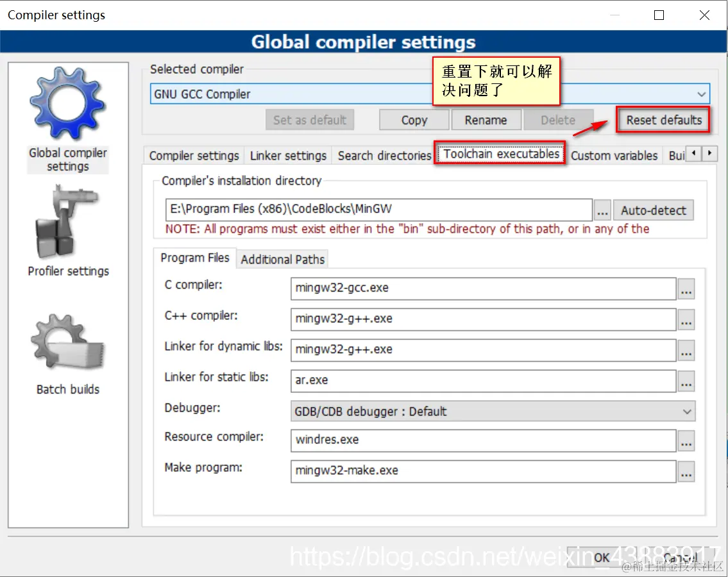Click the C compiler field
Viewport: 728px width, 577px height.
tap(483, 288)
